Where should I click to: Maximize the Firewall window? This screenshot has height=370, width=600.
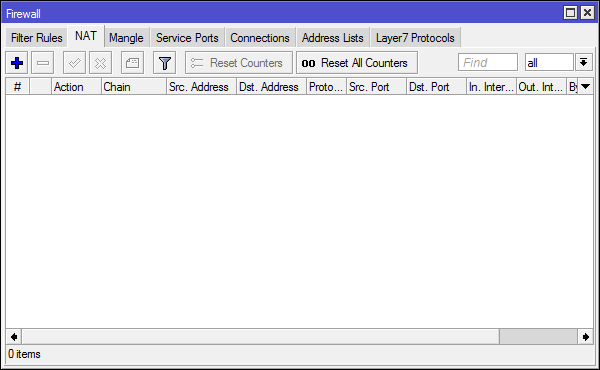pos(570,13)
